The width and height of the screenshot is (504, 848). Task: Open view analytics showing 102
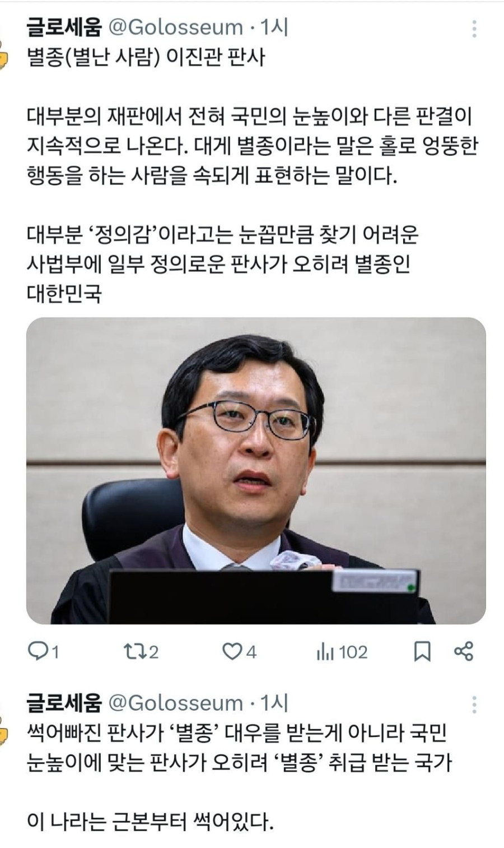pyautogui.click(x=342, y=651)
